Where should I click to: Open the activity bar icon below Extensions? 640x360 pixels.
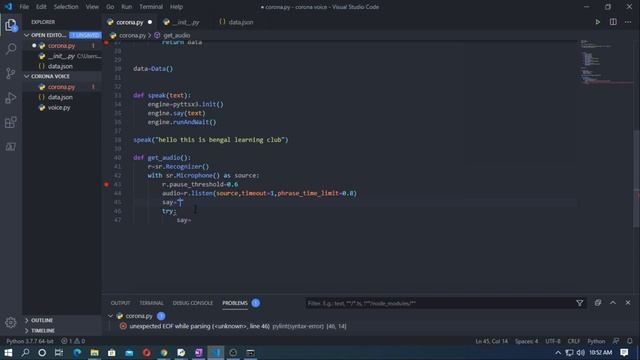[x=11, y=147]
